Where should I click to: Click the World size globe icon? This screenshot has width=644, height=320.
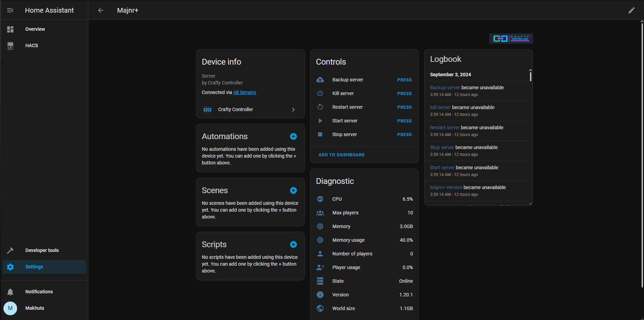point(320,308)
